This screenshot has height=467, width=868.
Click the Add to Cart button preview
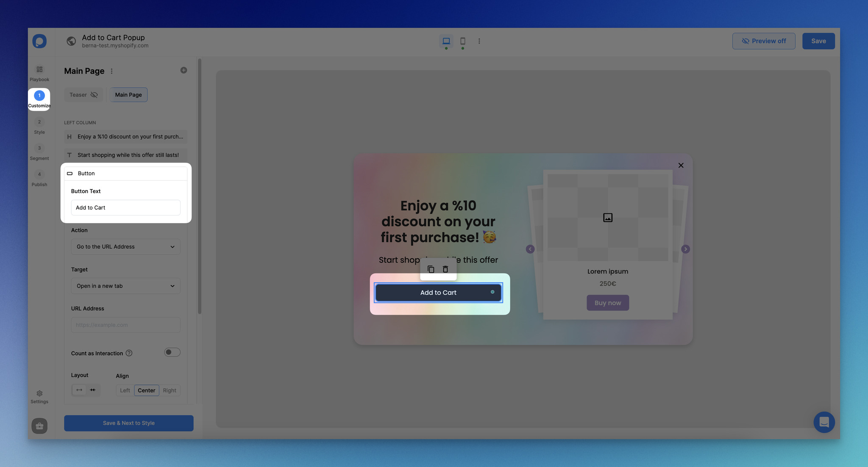tap(438, 293)
